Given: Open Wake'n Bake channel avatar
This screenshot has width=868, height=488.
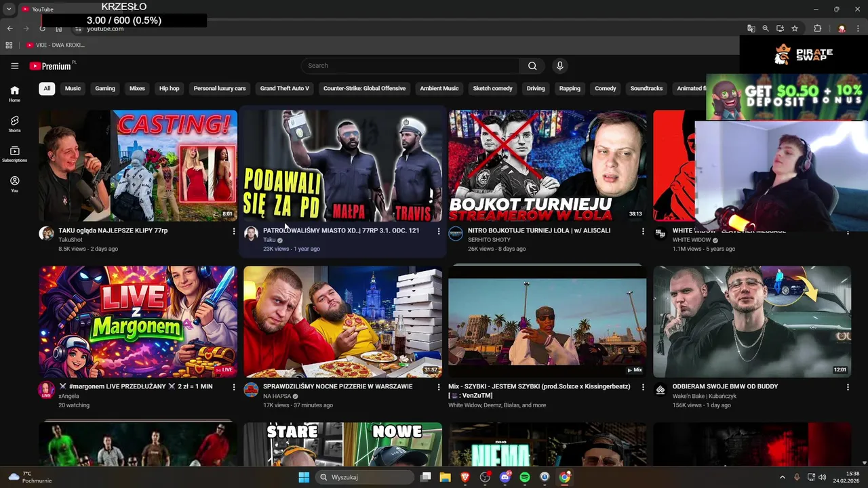Looking at the screenshot, I should tap(660, 390).
